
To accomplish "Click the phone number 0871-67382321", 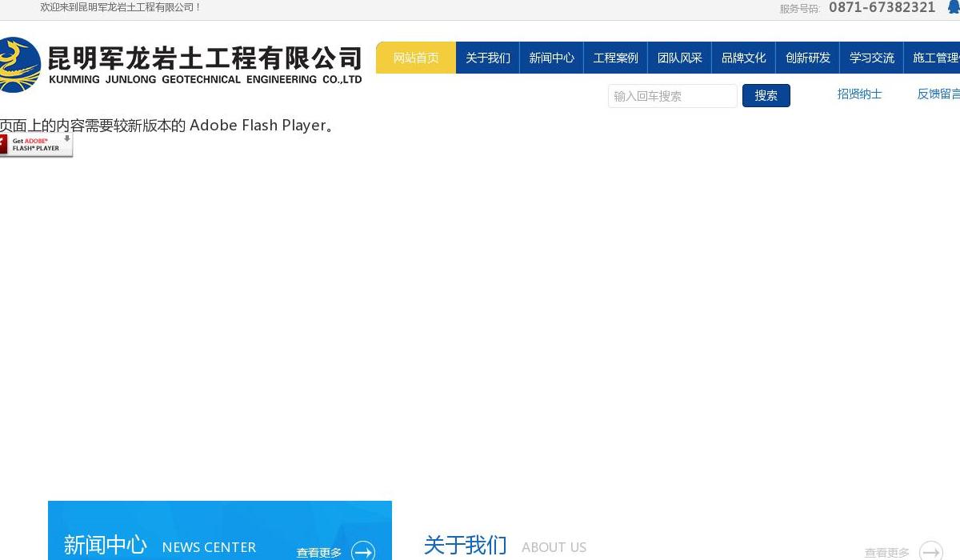I will coord(882,8).
